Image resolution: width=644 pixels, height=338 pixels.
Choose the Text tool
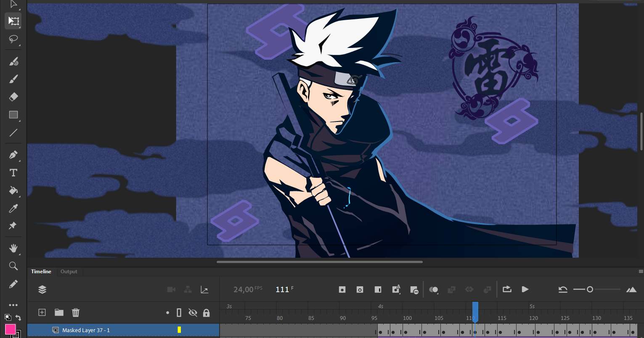click(x=13, y=173)
